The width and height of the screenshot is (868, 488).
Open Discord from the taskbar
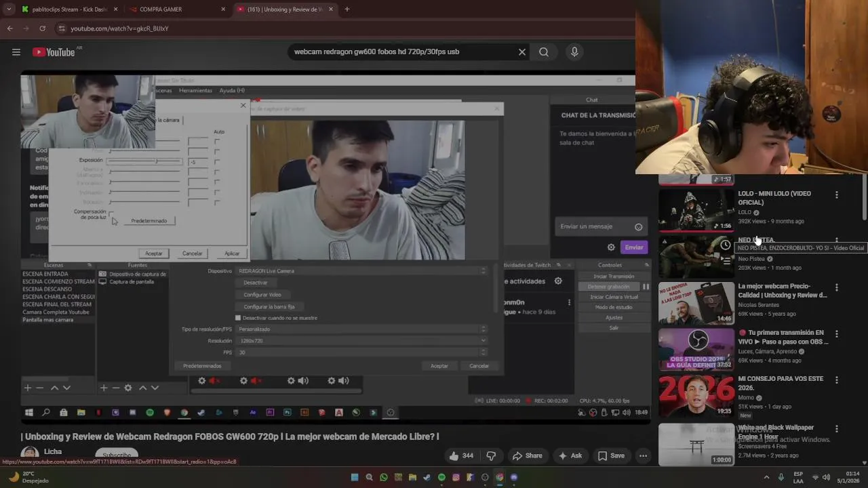tap(514, 477)
